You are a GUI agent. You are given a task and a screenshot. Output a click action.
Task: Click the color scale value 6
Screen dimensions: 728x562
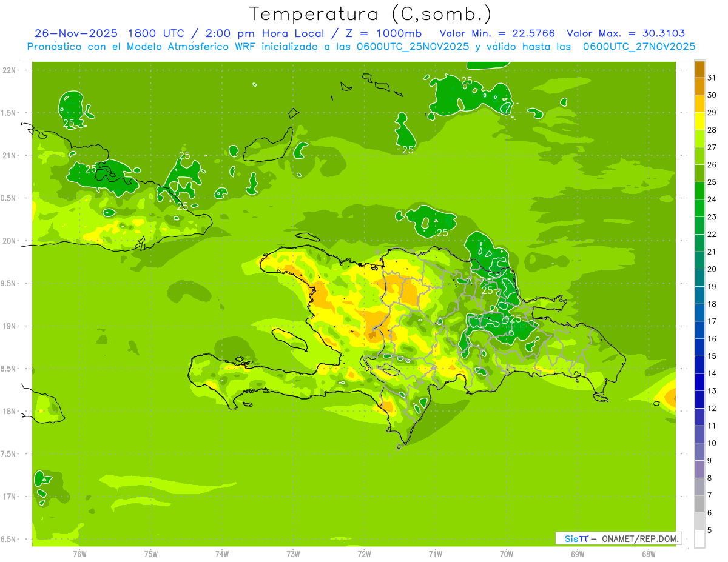tap(710, 513)
